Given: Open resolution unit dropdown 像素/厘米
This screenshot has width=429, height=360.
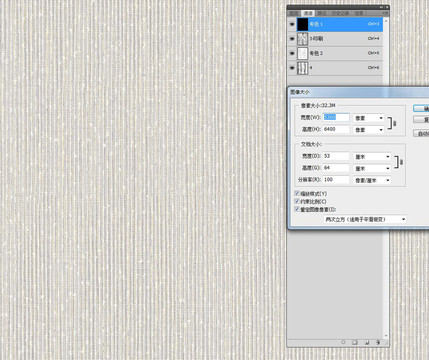Looking at the screenshot, I should coord(372,180).
